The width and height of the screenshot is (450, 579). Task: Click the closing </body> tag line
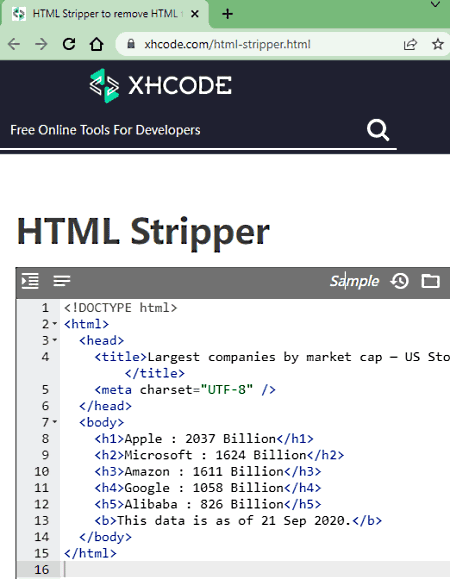[x=105, y=537]
